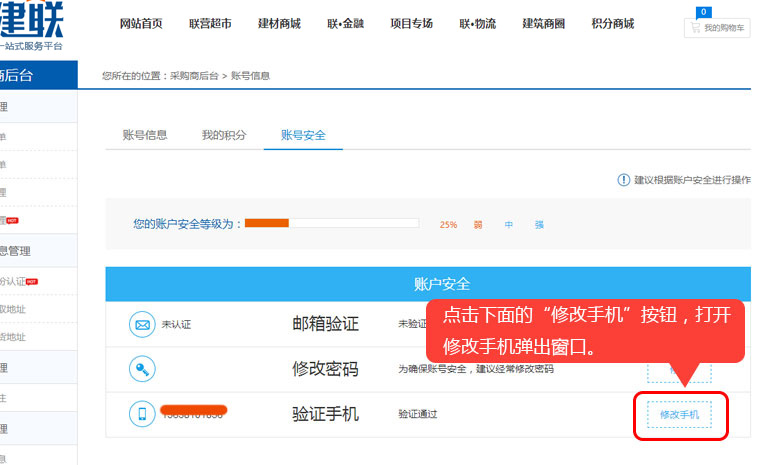Open the 建筑商圈 menu item
The width and height of the screenshot is (760, 465).
[x=544, y=24]
